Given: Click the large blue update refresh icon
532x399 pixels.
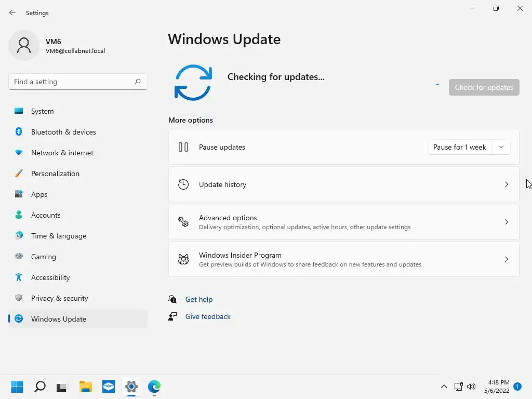Looking at the screenshot, I should tap(193, 83).
